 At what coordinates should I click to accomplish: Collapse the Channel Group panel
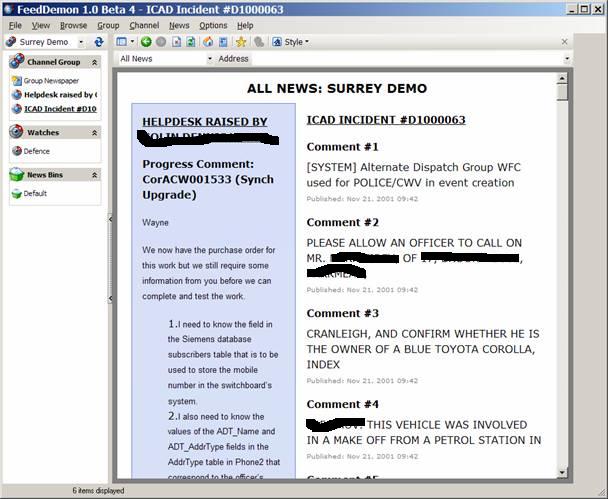point(94,62)
